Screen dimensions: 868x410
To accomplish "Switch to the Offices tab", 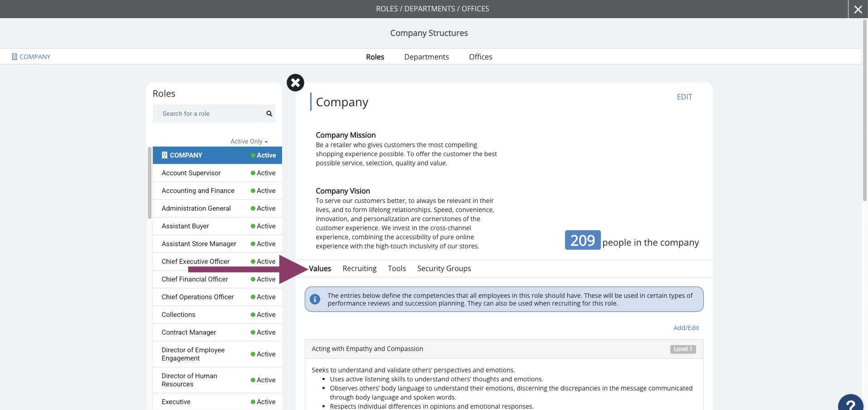I will pos(480,57).
